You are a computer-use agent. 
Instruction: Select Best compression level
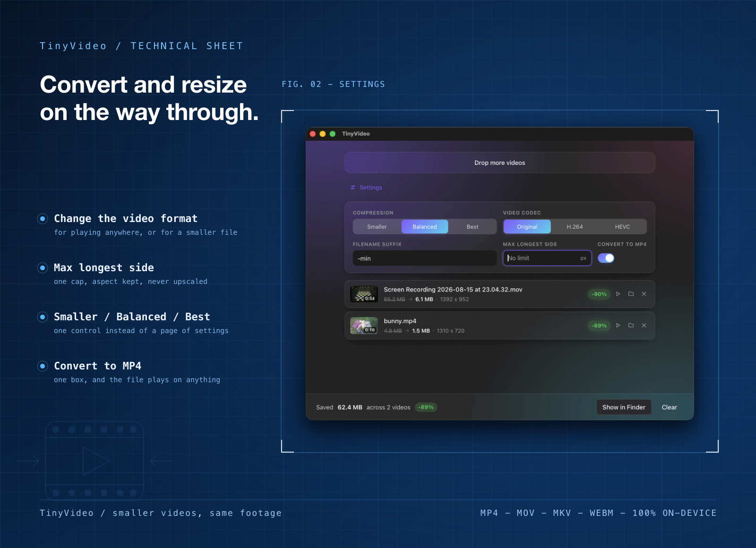click(472, 227)
